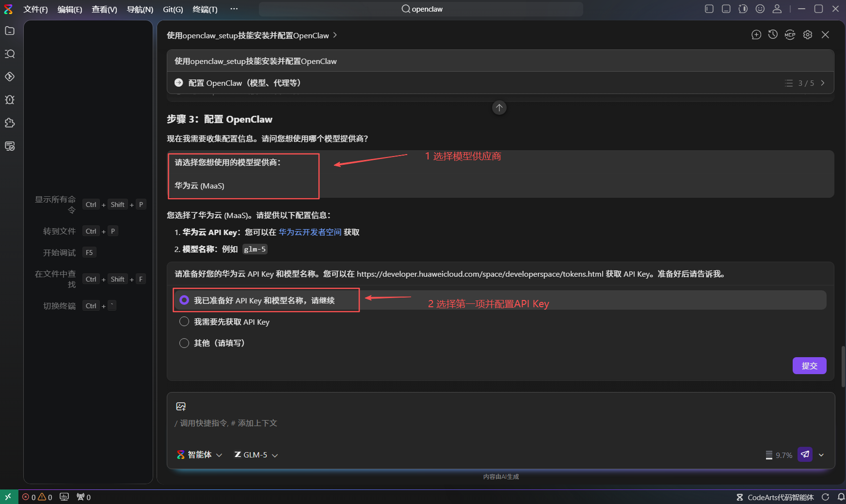The height and width of the screenshot is (504, 846).
Task: Open the feedback smiley icon
Action: click(760, 9)
